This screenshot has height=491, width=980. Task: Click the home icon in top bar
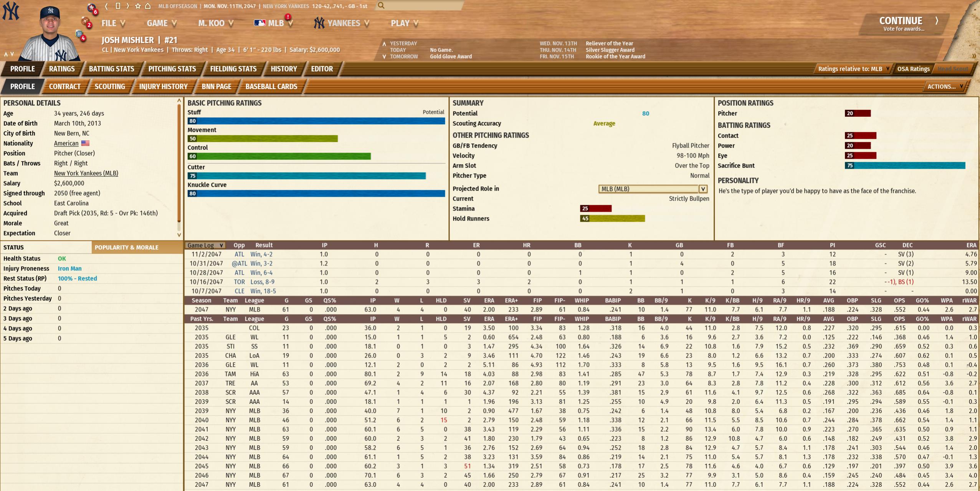click(148, 6)
